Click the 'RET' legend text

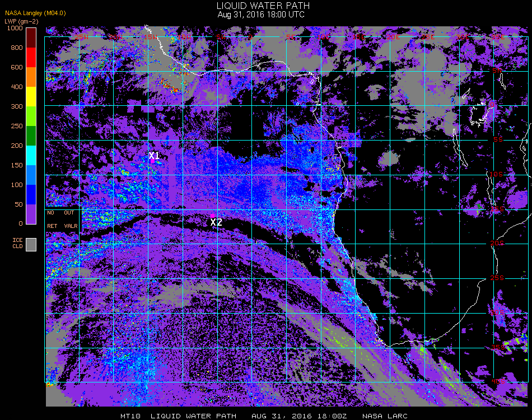click(52, 226)
